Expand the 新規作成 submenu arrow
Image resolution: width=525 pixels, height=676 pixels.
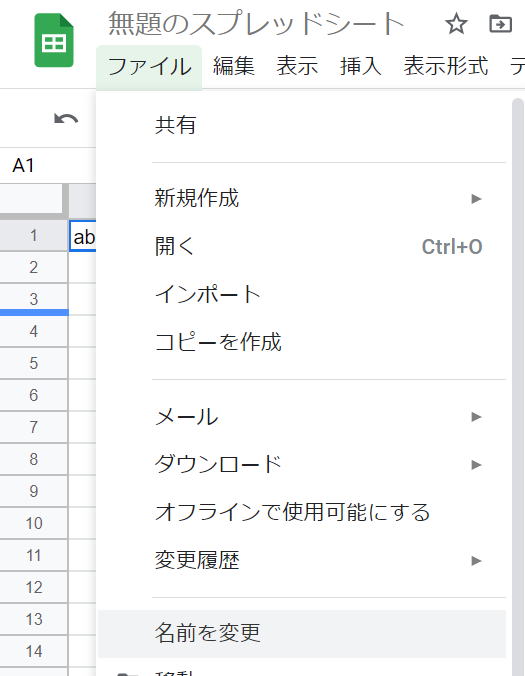point(476,199)
